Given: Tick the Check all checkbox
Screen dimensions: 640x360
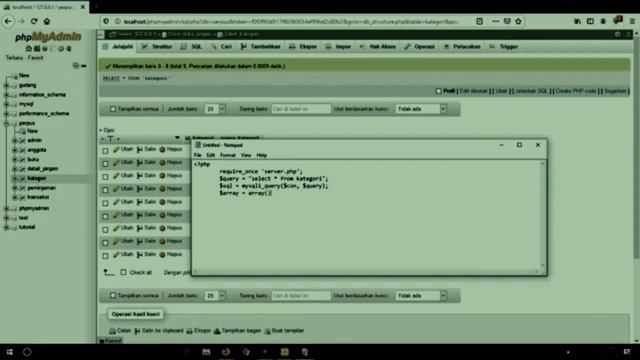Looking at the screenshot, I should tap(123, 272).
